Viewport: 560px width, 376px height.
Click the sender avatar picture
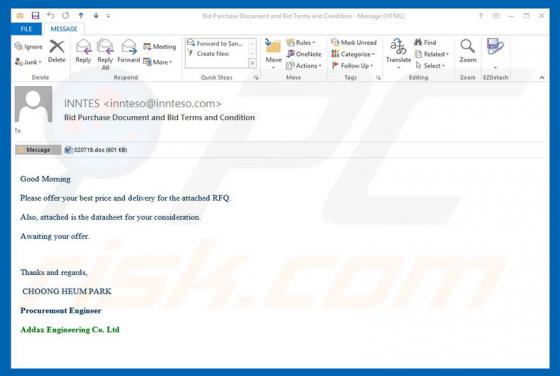pos(34,104)
